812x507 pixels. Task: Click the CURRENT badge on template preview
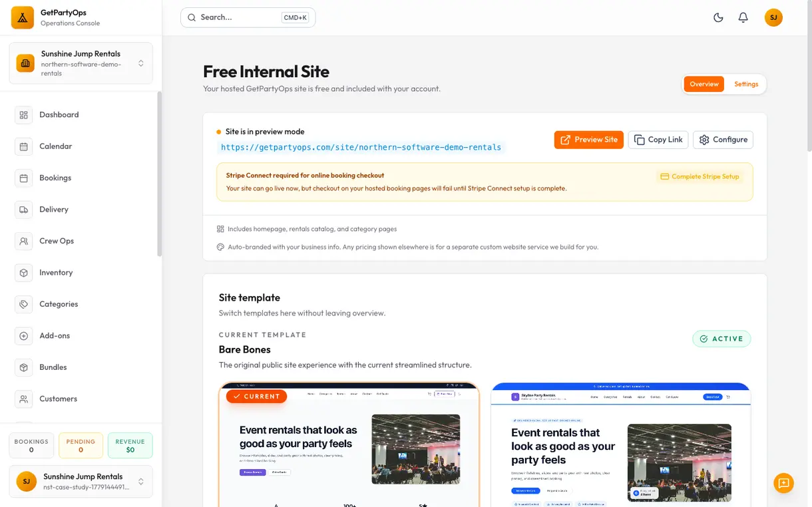coord(256,397)
